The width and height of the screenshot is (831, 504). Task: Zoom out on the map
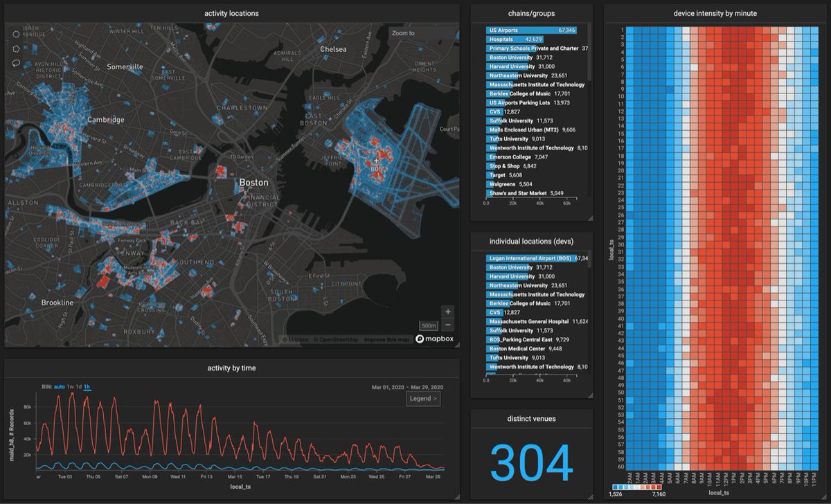pyautogui.click(x=448, y=325)
